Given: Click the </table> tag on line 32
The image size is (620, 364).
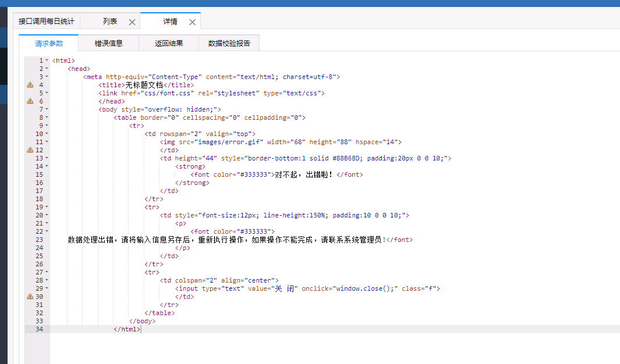Looking at the screenshot, I should click(x=160, y=313).
